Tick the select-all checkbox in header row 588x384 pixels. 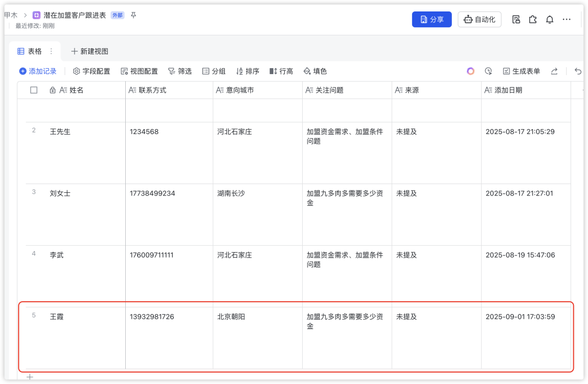(34, 90)
